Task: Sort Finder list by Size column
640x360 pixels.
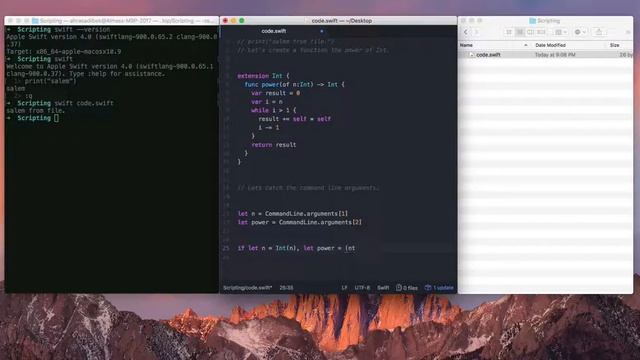Action: pos(615,45)
